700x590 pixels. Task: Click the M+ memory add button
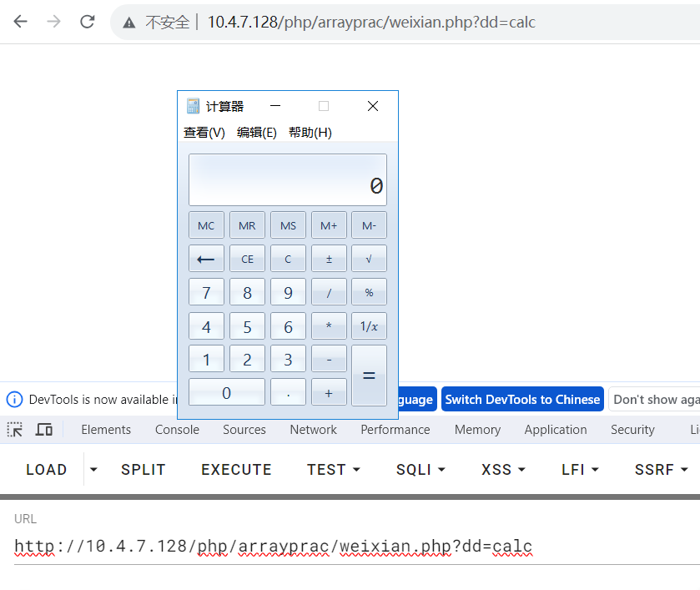point(329,225)
